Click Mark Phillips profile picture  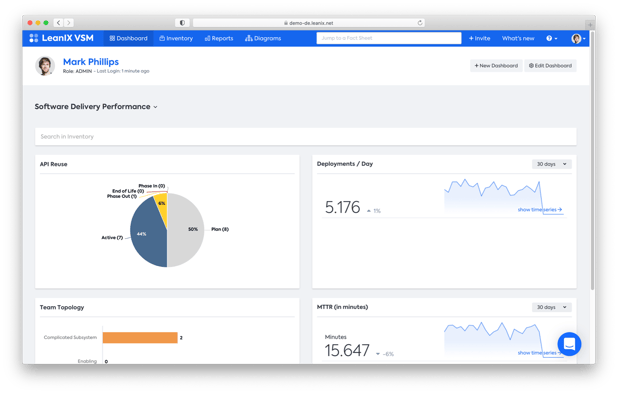point(45,66)
